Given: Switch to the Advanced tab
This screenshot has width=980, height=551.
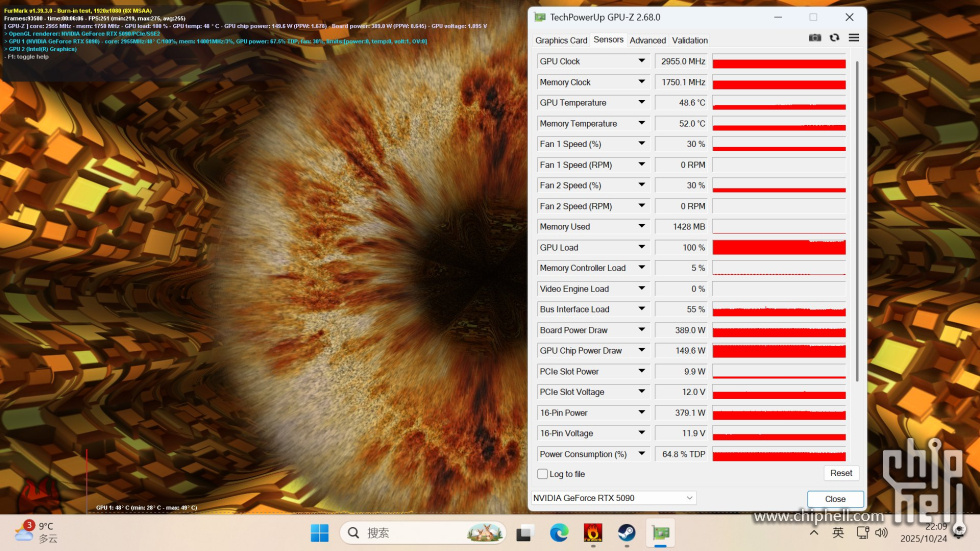Looking at the screenshot, I should point(647,40).
